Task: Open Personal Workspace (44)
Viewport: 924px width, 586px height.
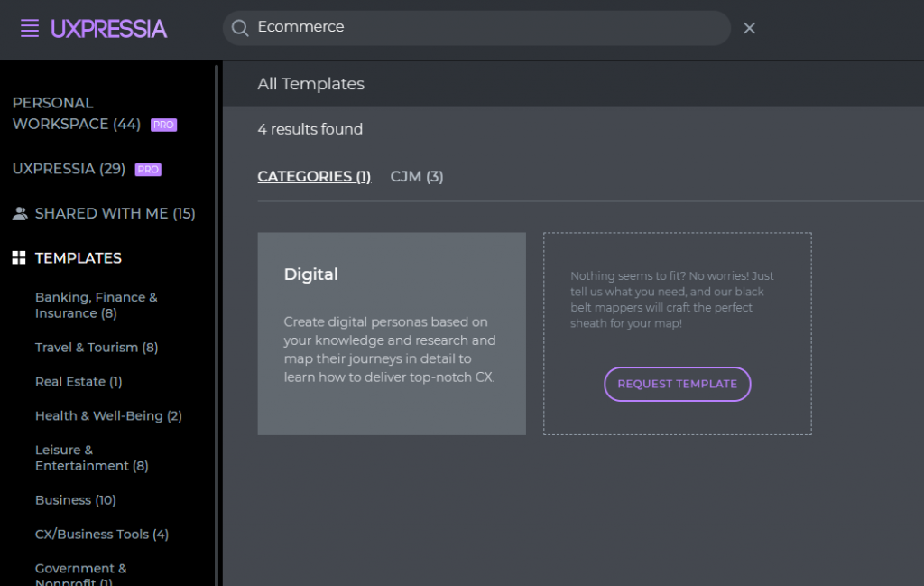Action: coord(77,113)
